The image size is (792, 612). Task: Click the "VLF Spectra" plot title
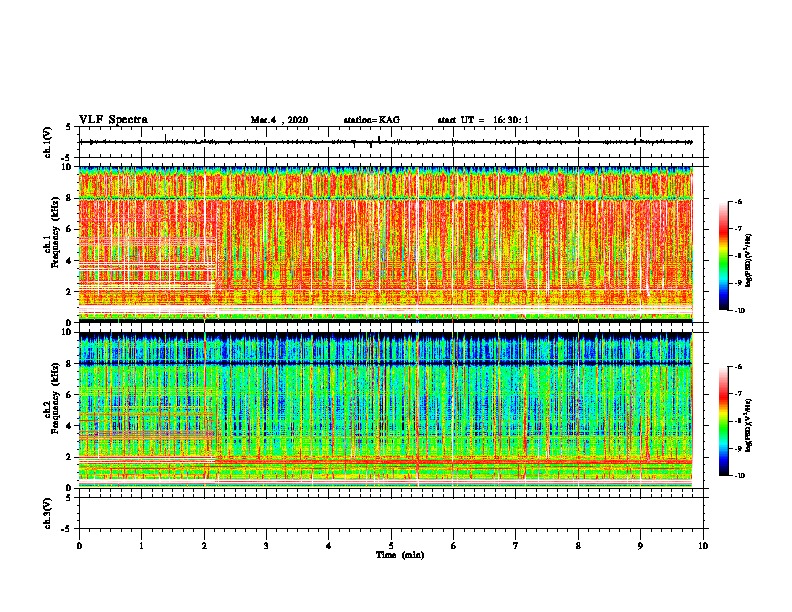(x=113, y=120)
